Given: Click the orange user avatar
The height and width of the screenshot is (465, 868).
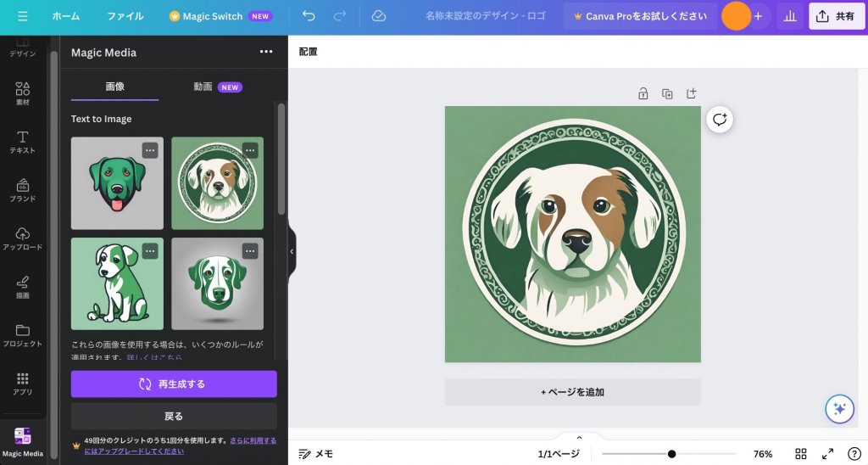Looking at the screenshot, I should pos(736,16).
